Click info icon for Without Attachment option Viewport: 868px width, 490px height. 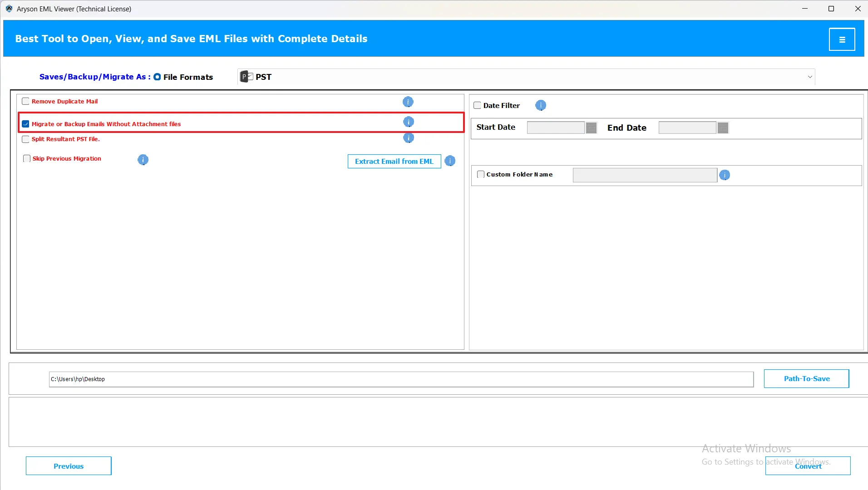[408, 122]
